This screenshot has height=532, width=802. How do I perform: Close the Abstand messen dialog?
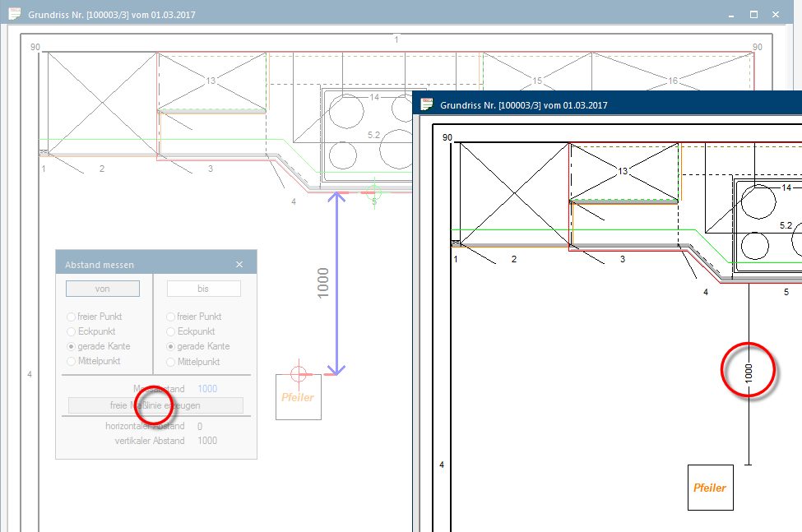(239, 265)
